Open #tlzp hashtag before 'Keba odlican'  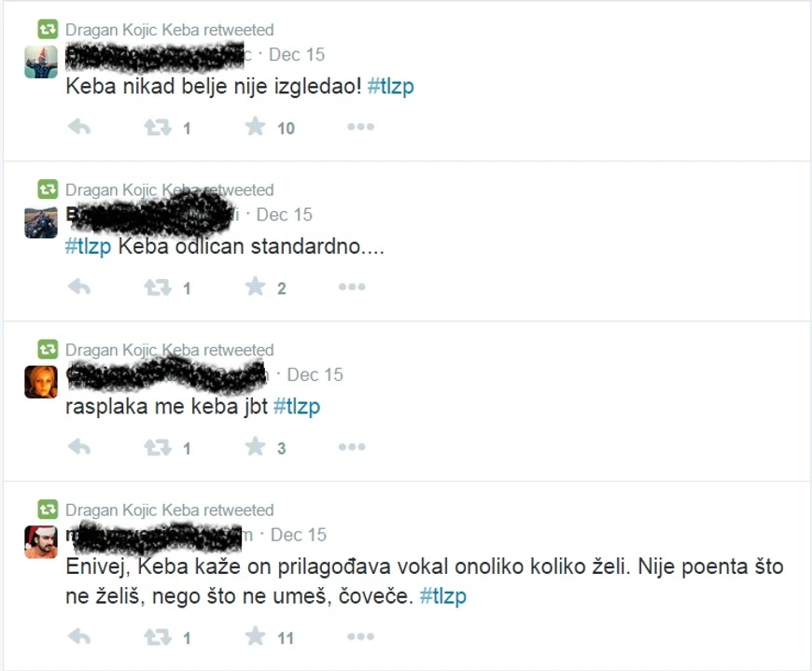pyautogui.click(x=88, y=246)
